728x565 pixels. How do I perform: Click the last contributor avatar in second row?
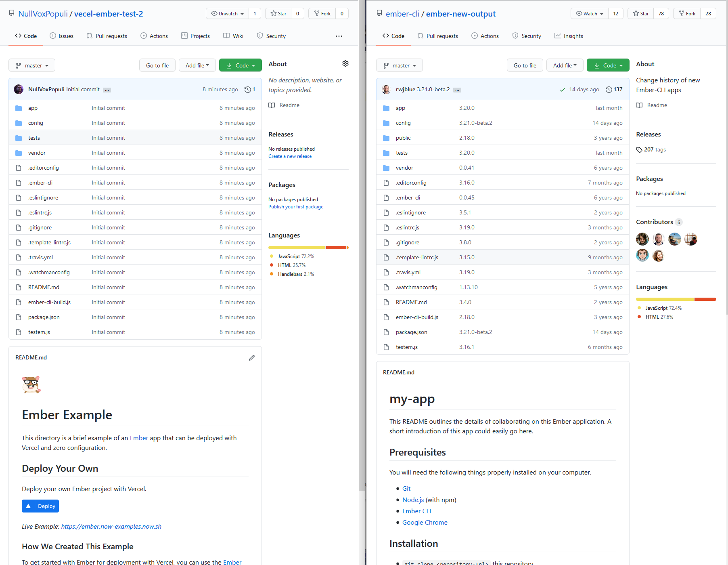(x=659, y=255)
